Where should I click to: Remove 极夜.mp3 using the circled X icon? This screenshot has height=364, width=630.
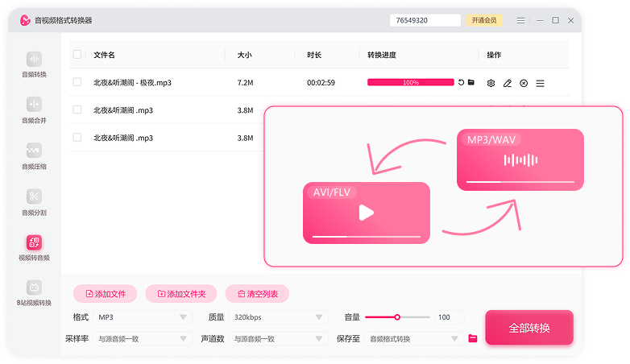[524, 83]
